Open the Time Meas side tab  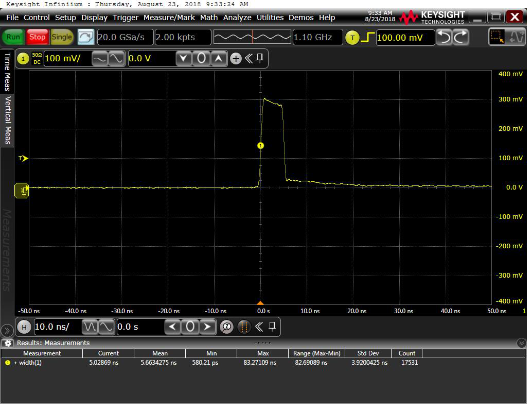coord(7,72)
